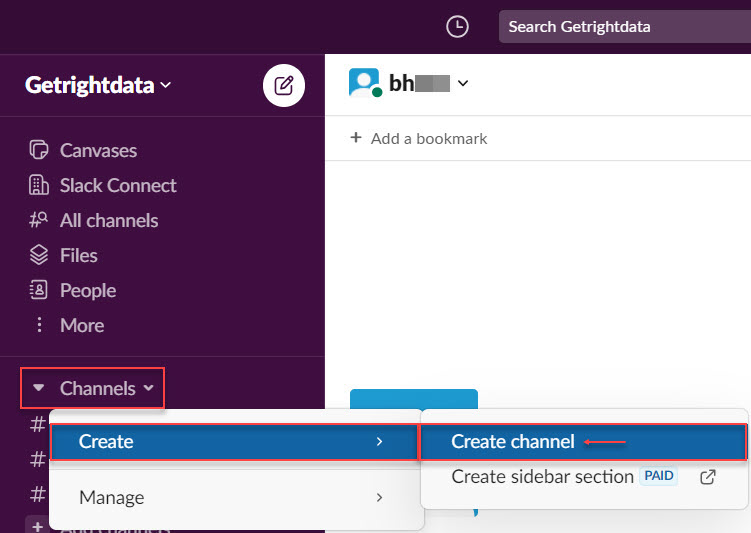This screenshot has width=751, height=533.
Task: Open the conversation name dropdown chevron
Action: (x=463, y=83)
